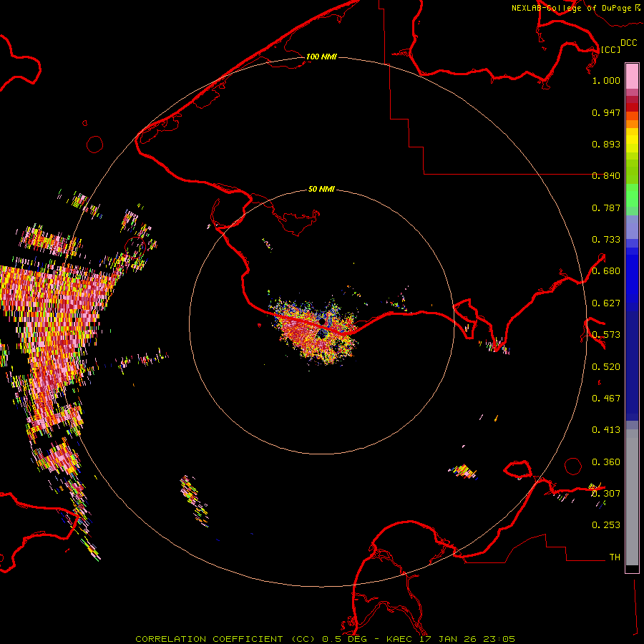Click the 0.787 legend value

pos(606,208)
